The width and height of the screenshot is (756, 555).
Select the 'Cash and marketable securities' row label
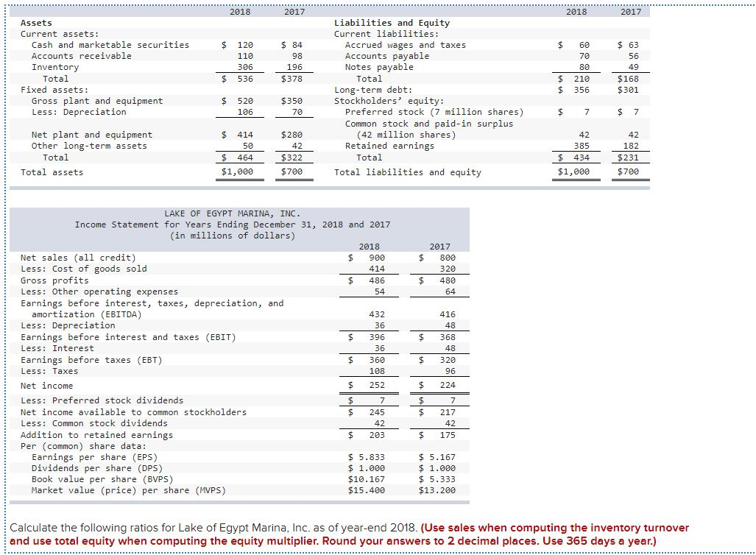[x=110, y=45]
